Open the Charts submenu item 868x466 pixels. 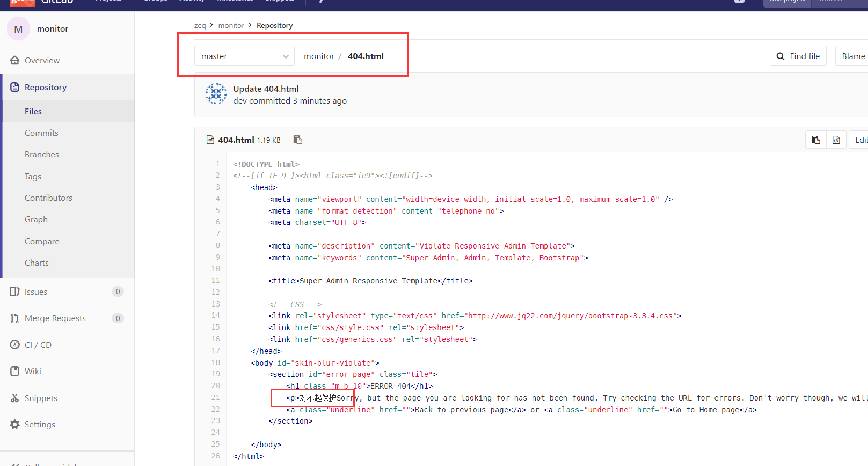37,263
